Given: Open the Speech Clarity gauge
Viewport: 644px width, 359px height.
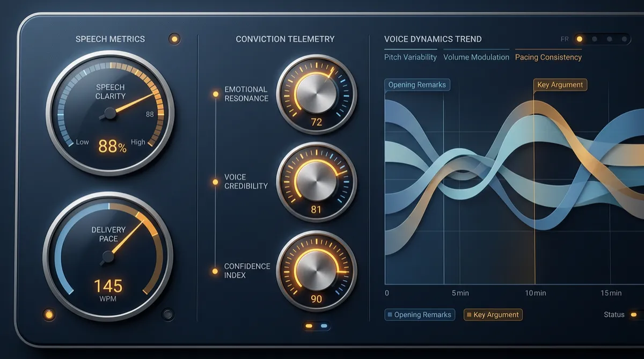Looking at the screenshot, I should pyautogui.click(x=111, y=113).
